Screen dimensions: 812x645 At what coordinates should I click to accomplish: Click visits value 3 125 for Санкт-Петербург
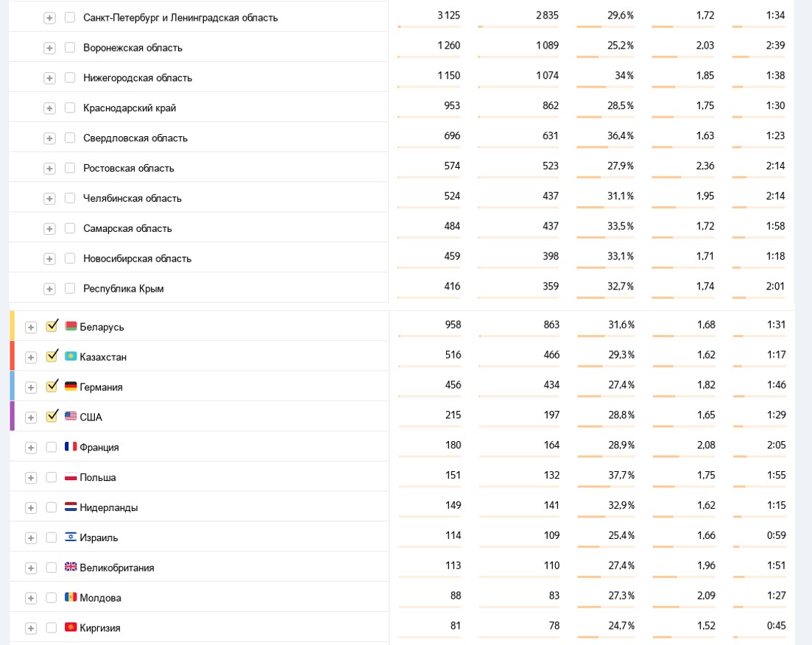(x=448, y=15)
